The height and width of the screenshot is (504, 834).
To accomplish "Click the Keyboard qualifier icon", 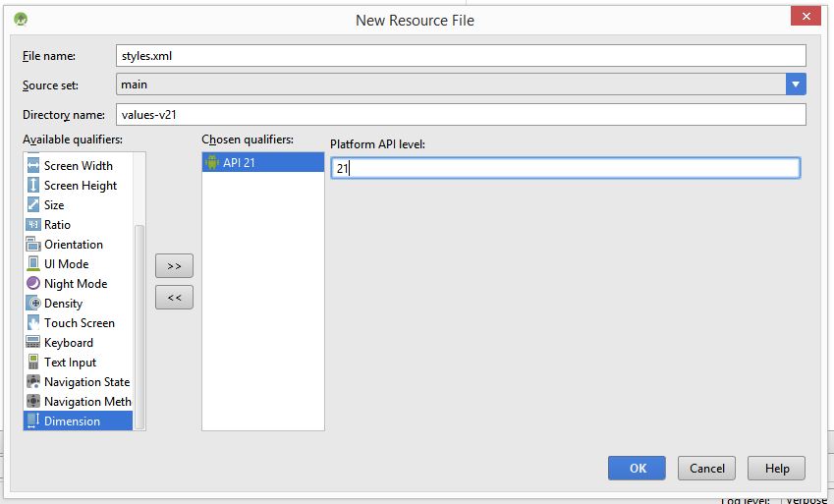I will click(x=33, y=343).
